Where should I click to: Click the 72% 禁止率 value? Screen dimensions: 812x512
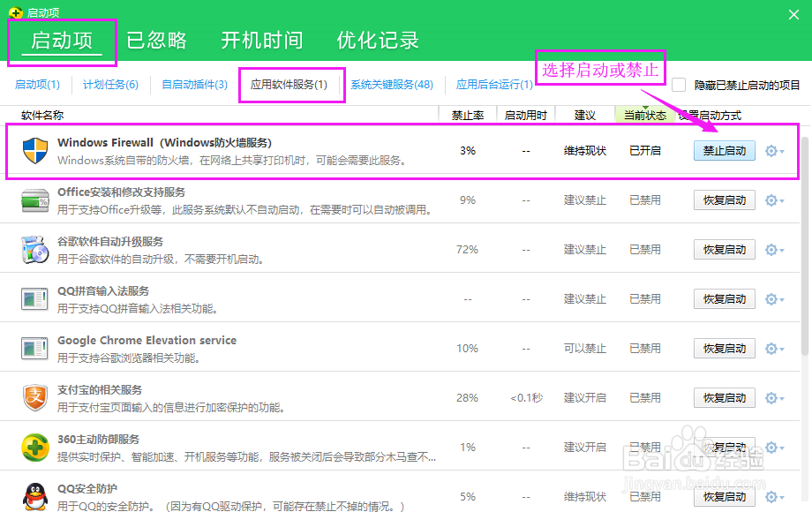pos(467,250)
